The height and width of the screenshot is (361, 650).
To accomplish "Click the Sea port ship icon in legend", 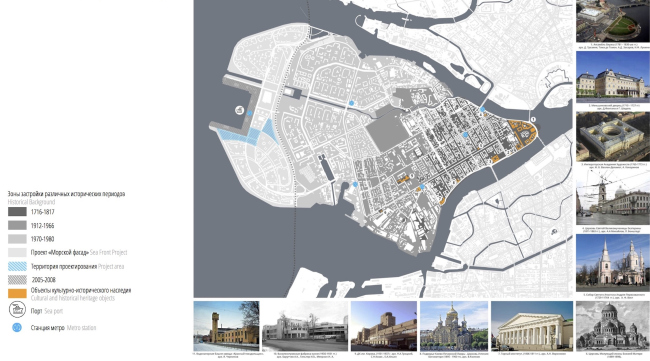I will coord(17,310).
